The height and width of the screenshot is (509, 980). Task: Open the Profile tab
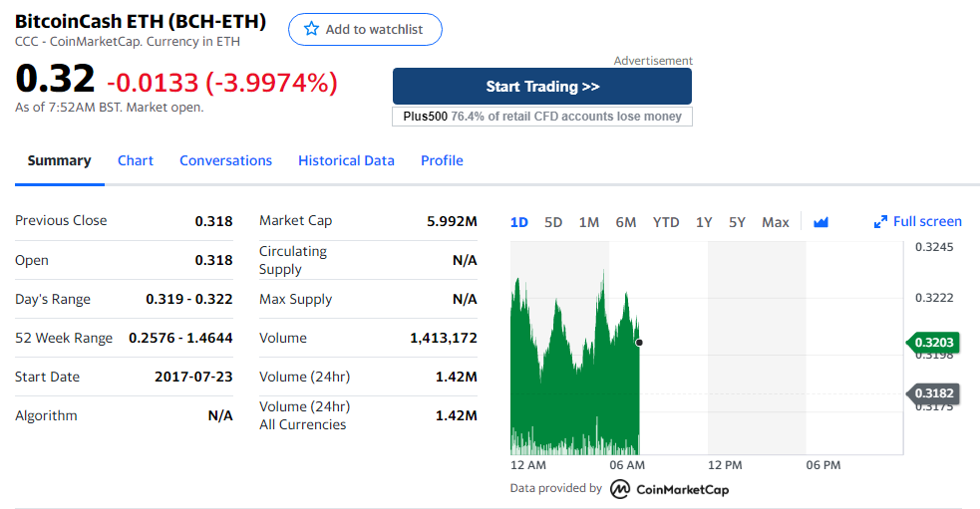click(x=442, y=160)
